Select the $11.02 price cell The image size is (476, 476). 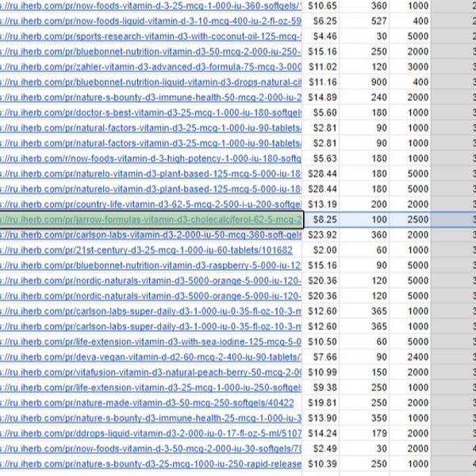(x=321, y=67)
